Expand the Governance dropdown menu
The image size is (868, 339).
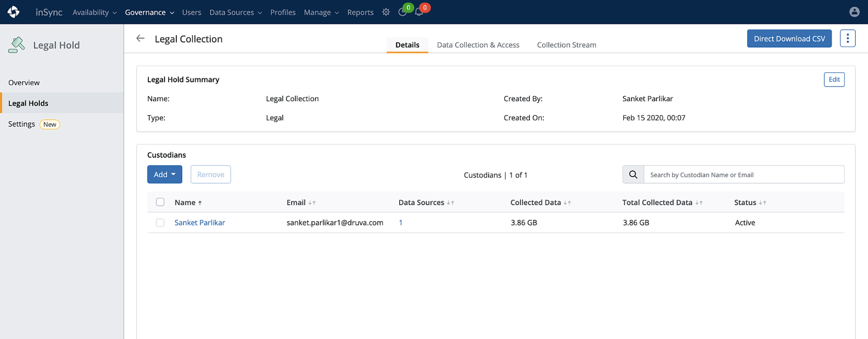[150, 12]
